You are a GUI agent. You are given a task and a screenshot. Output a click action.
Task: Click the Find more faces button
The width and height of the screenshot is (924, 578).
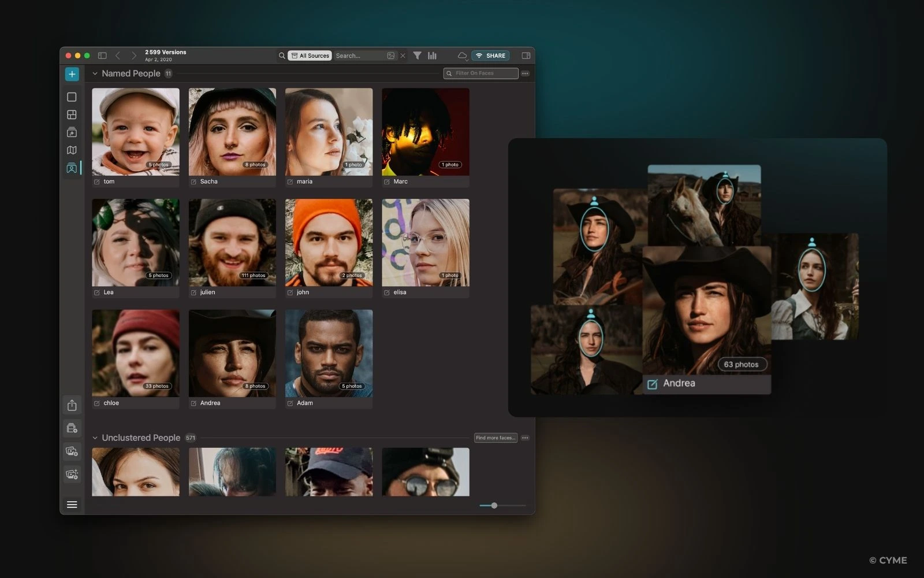click(495, 438)
